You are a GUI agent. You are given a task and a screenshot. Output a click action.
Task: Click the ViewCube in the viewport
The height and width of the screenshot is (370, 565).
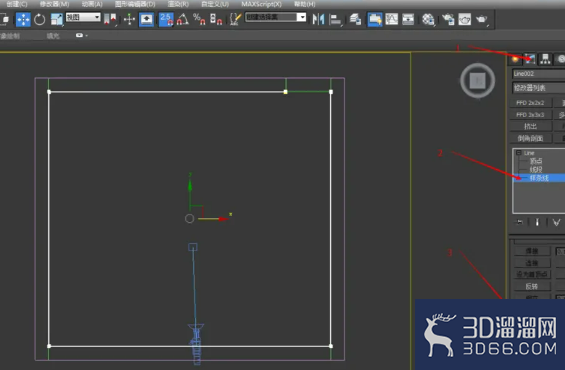[x=477, y=80]
